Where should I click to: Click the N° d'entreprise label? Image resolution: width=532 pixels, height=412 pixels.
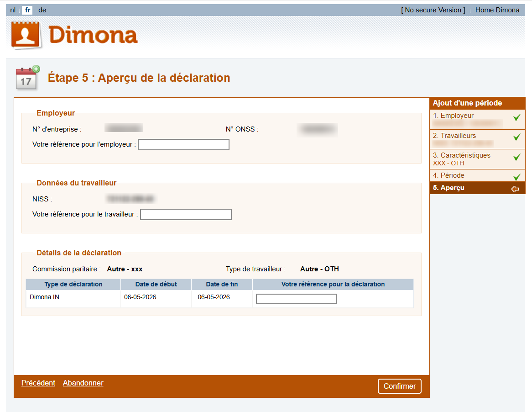(57, 129)
